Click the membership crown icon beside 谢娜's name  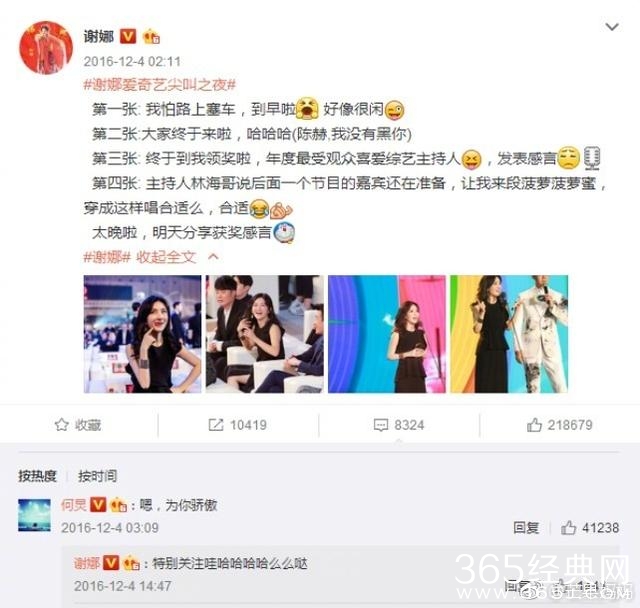click(x=151, y=37)
